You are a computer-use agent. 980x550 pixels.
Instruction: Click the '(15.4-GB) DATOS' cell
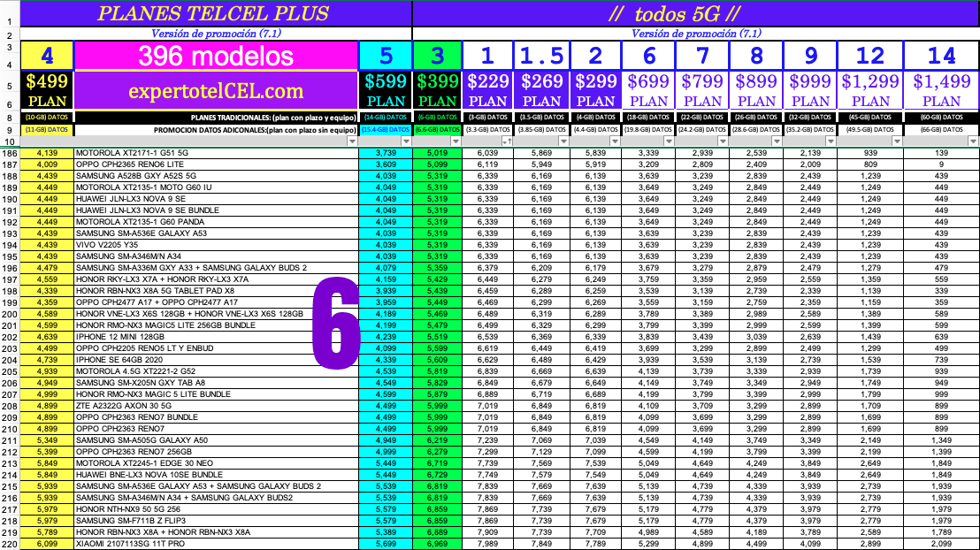386,130
